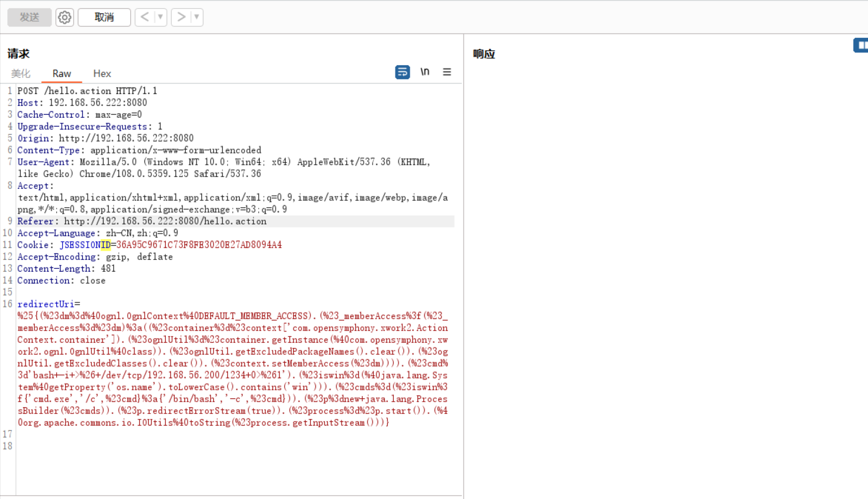Click the Origin header line

105,138
